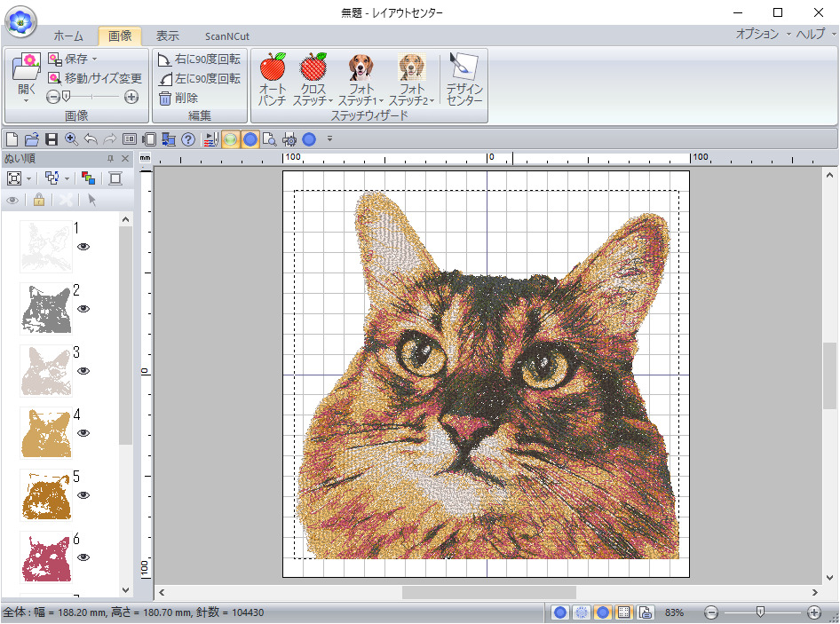
Task: Expand the オプション menu
Action: click(763, 34)
